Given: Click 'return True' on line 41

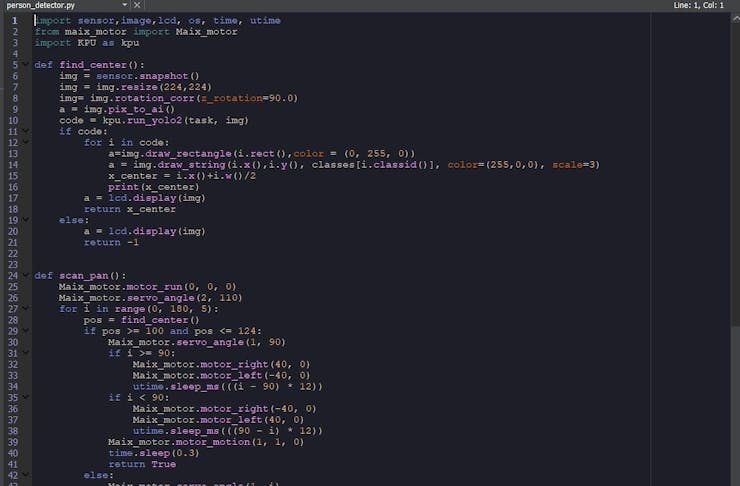Looking at the screenshot, I should click(x=142, y=464).
